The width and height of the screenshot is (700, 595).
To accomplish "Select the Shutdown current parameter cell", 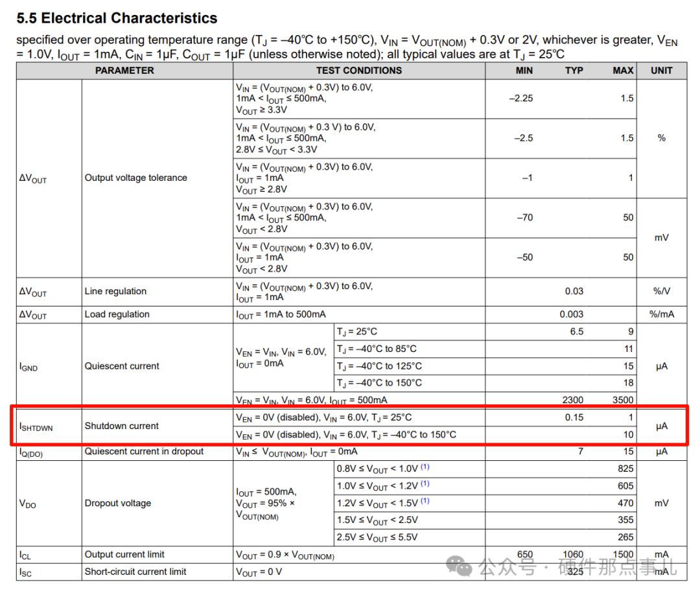I will (x=121, y=426).
